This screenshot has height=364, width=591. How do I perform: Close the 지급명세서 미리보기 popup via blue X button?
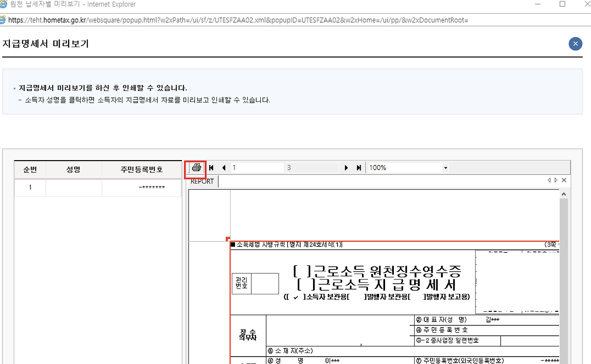pos(575,44)
